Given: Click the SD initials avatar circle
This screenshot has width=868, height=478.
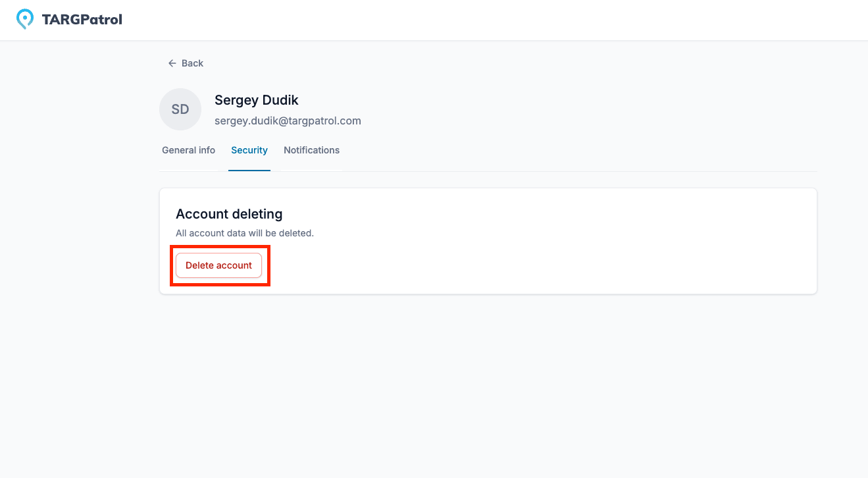Looking at the screenshot, I should pos(180,109).
